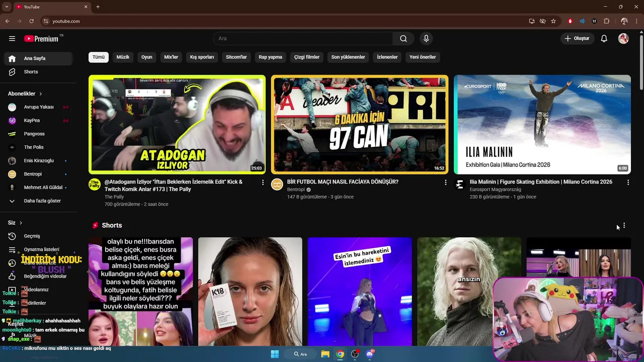The image size is (644, 362).
Task: Select the İzlenenler chip
Action: point(387,57)
